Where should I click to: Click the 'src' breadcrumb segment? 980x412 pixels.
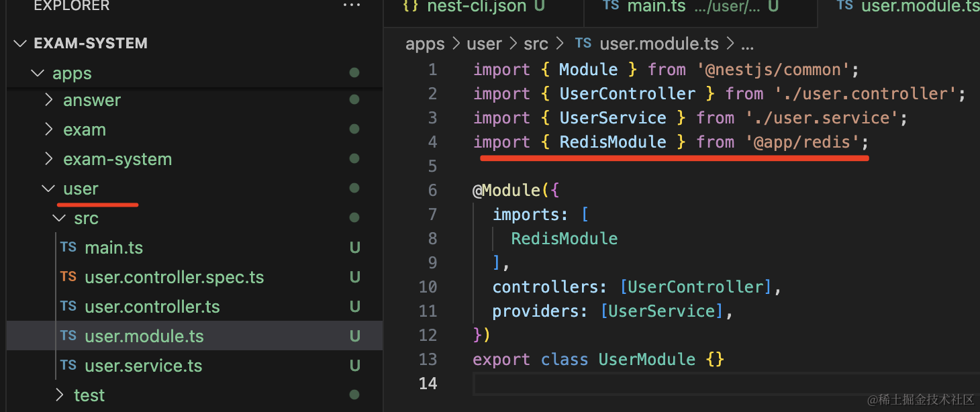coord(536,44)
